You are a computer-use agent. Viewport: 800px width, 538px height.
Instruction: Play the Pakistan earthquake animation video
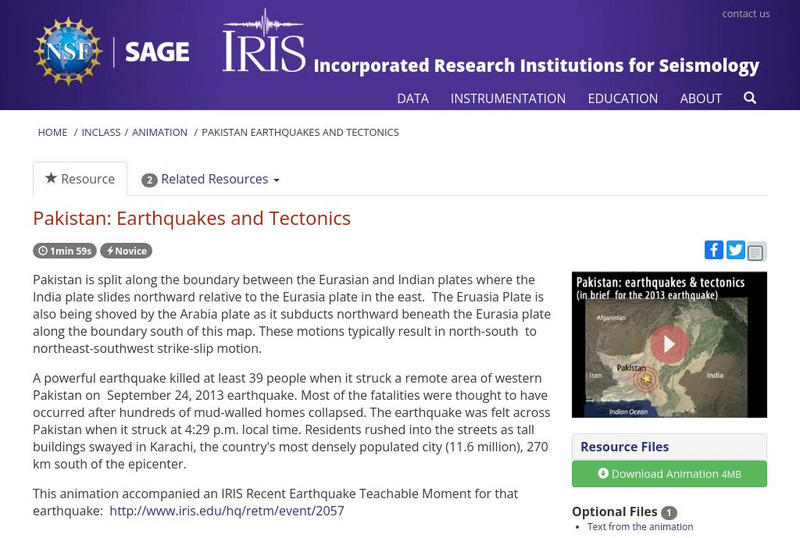(x=669, y=345)
